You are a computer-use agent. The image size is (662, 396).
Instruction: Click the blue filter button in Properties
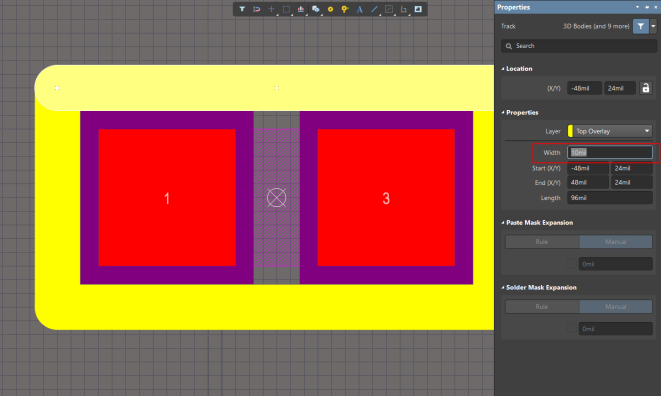pos(640,26)
